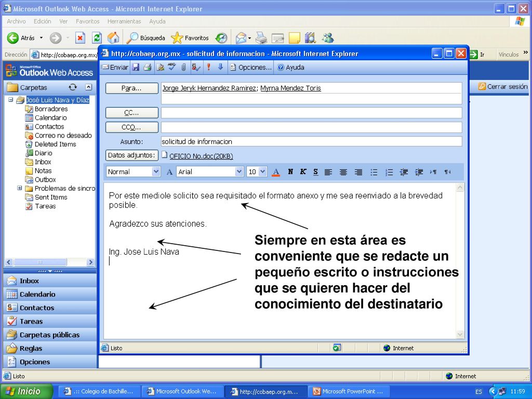Screen dimensions: 532x399
Task: Refresh folders icon next to Carpetas
Action: coord(73,87)
